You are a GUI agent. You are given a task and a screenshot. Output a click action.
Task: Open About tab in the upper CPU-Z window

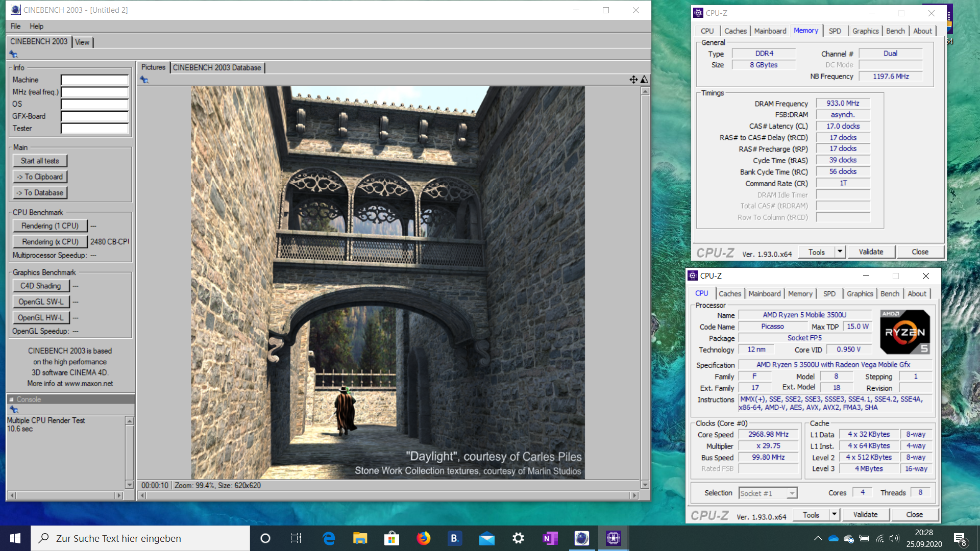coord(922,31)
